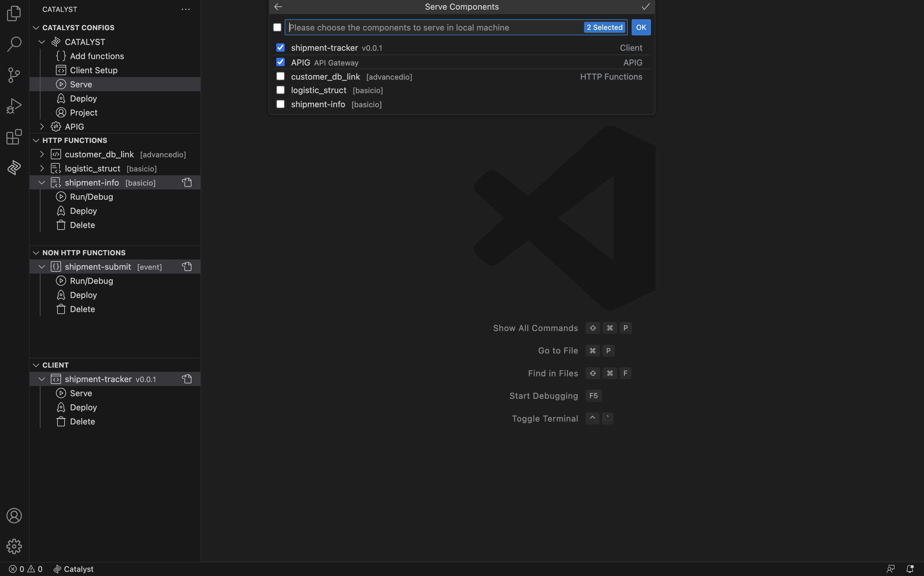924x576 pixels.
Task: Click the copy icon next to shipment-tracker
Action: 187,379
